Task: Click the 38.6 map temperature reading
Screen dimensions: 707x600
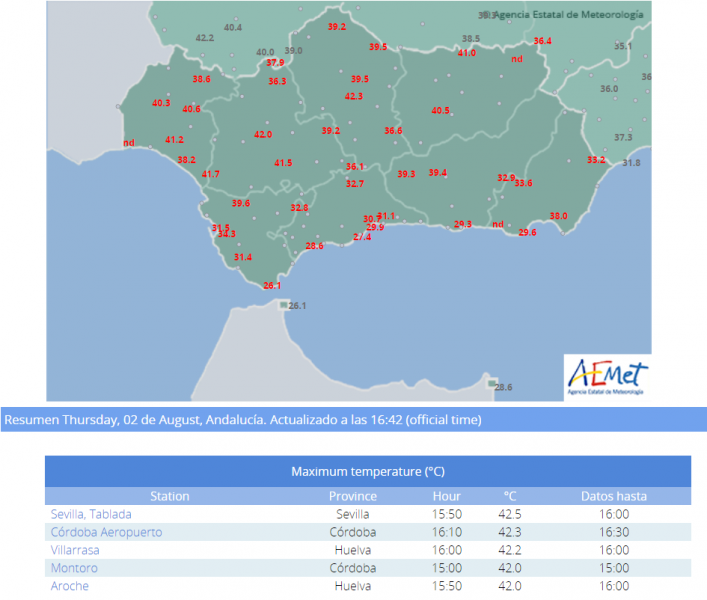Action: coord(202,79)
